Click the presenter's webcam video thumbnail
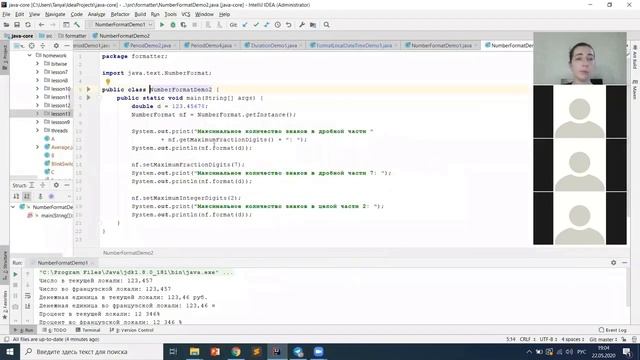Image resolution: width=640 pixels, height=360 pixels. click(580, 58)
